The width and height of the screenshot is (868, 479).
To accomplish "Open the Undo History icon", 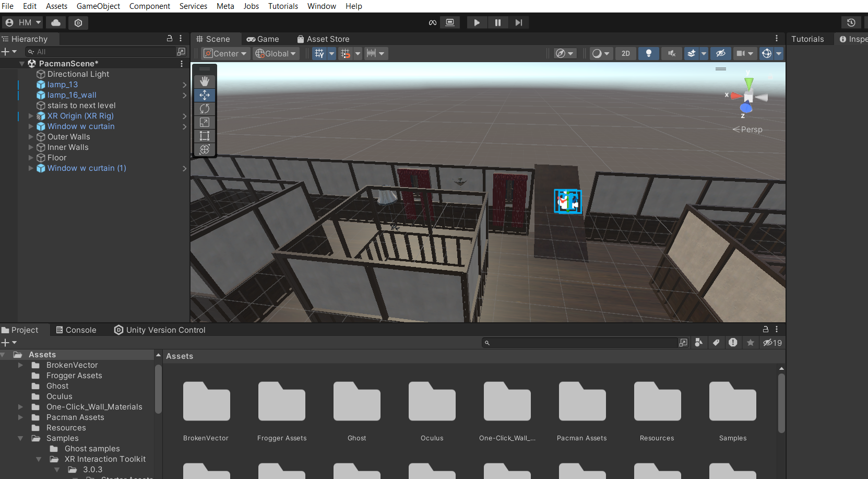I will tap(851, 22).
